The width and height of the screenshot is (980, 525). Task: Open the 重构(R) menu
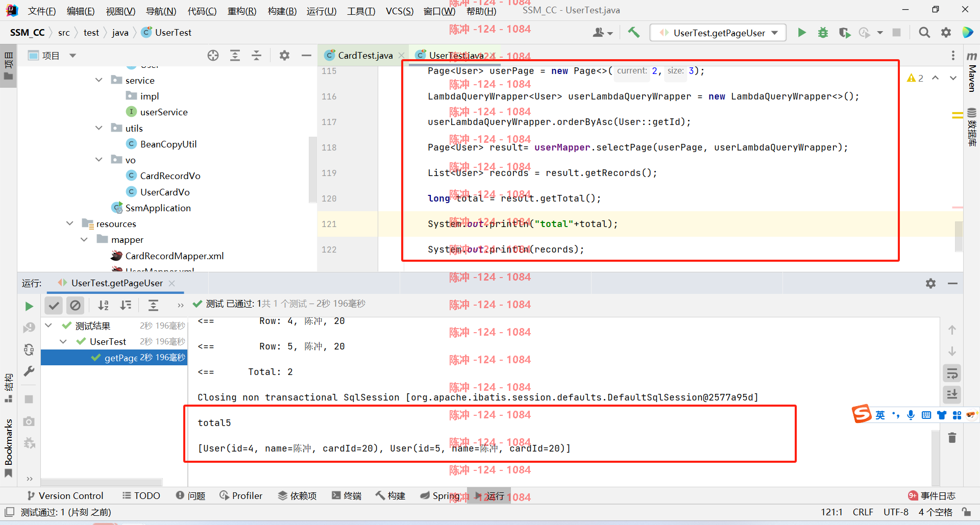(x=242, y=11)
